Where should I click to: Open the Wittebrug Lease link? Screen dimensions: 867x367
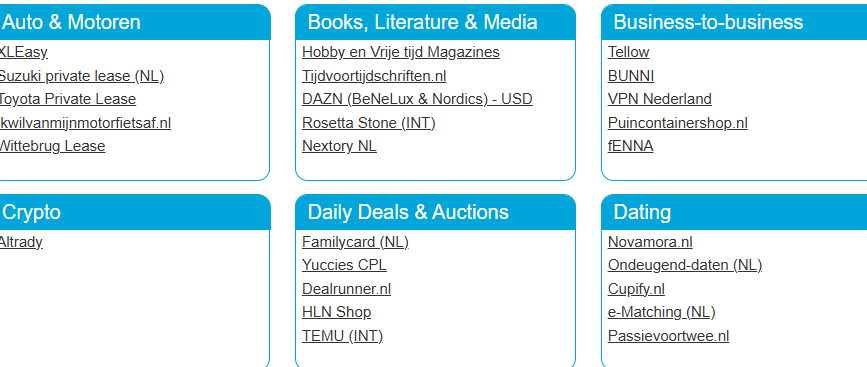[52, 146]
